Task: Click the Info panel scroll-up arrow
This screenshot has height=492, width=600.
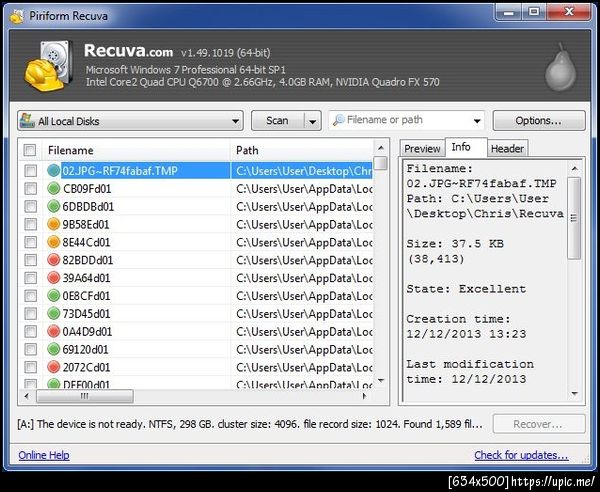Action: coord(574,168)
